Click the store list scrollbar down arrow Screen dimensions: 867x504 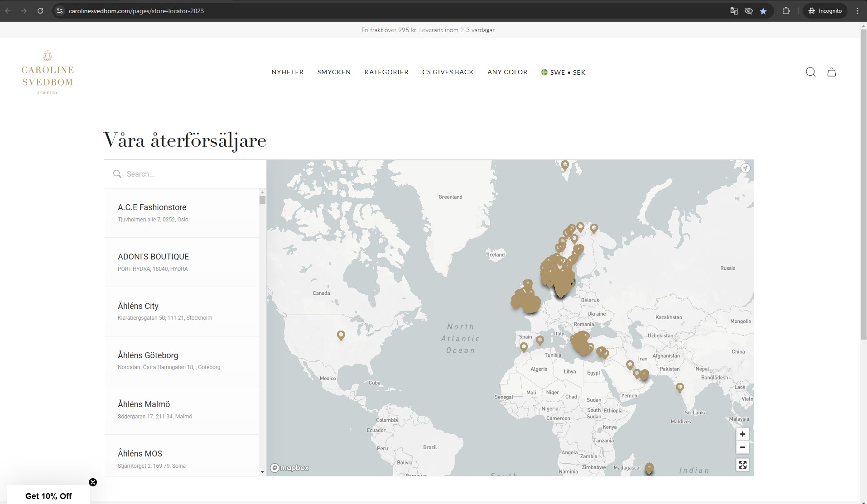coord(262,472)
